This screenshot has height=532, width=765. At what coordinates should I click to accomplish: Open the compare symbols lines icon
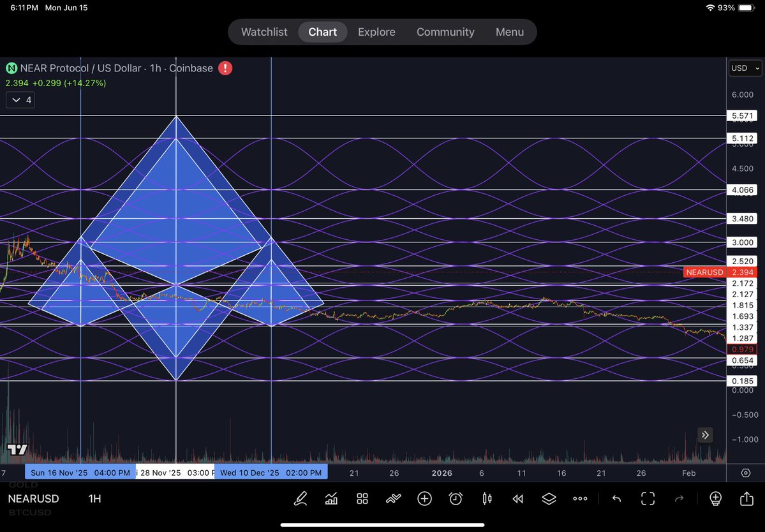393,498
